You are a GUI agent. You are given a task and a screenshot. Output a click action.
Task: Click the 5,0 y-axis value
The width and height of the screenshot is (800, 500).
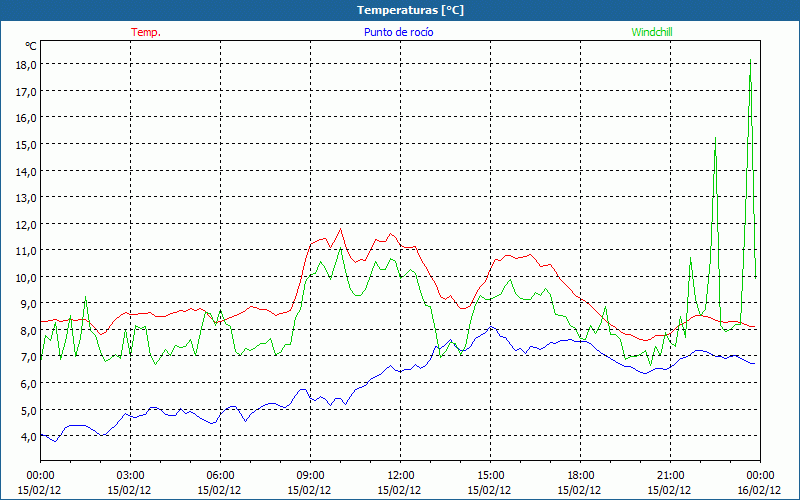pyautogui.click(x=28, y=410)
